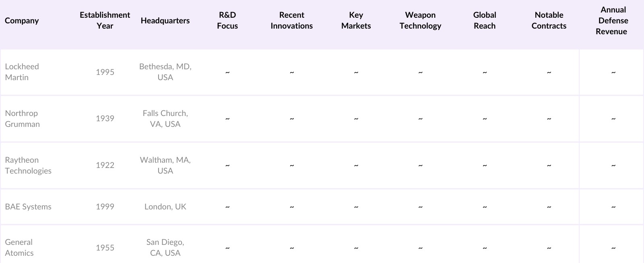Select the Lockheed Martin company cell
The height and width of the screenshot is (263, 644).
pyautogui.click(x=22, y=72)
